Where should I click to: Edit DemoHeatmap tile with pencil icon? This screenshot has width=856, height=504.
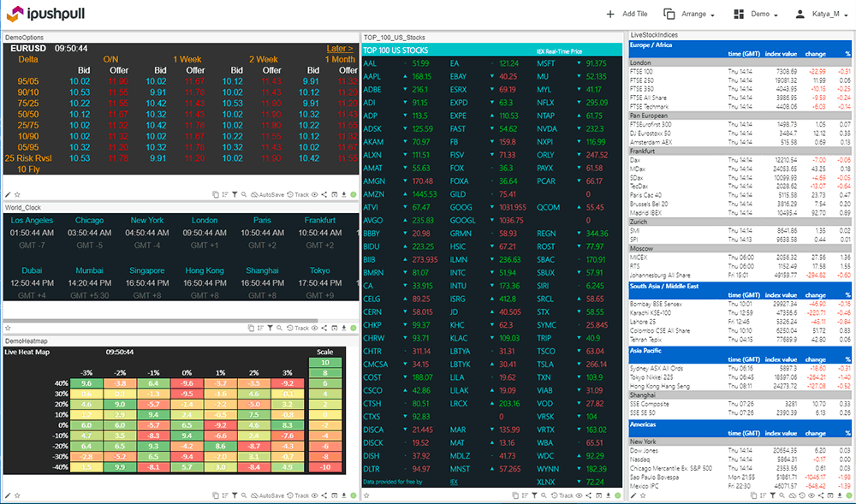[x=8, y=495]
